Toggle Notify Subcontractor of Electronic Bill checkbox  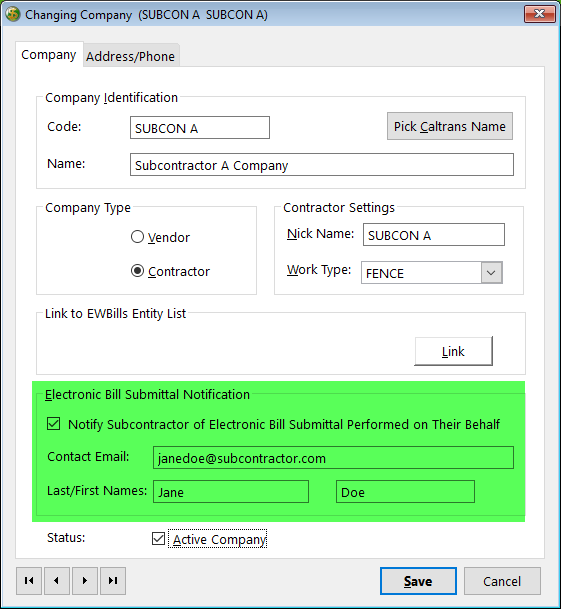(53, 424)
